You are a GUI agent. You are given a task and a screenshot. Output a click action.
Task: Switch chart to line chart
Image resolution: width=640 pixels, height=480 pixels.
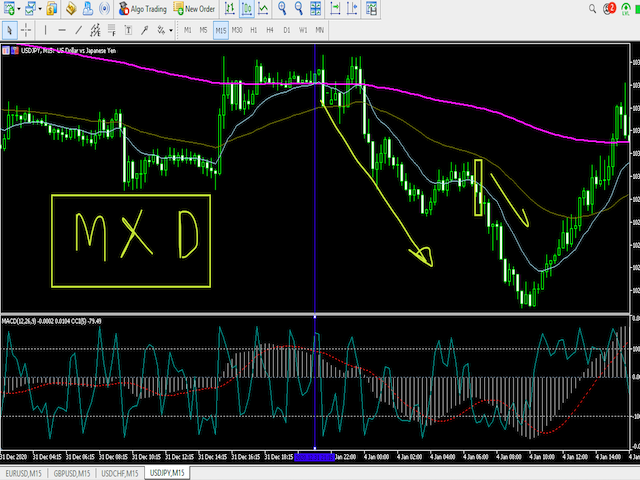point(263,8)
